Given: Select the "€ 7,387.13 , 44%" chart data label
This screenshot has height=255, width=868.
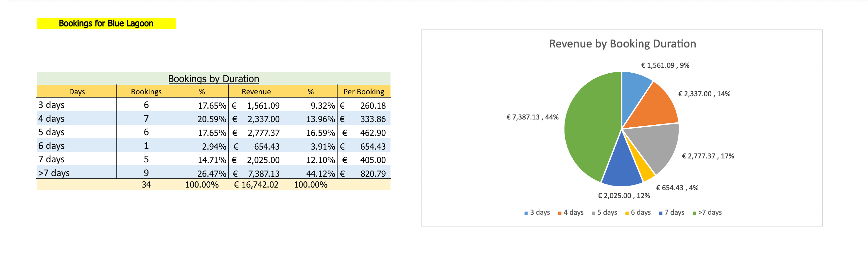Looking at the screenshot, I should (x=532, y=117).
